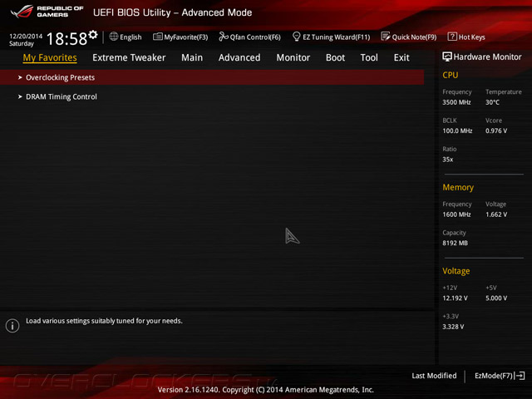The image size is (532, 399).
Task: Open the Main tab
Action: click(x=192, y=57)
